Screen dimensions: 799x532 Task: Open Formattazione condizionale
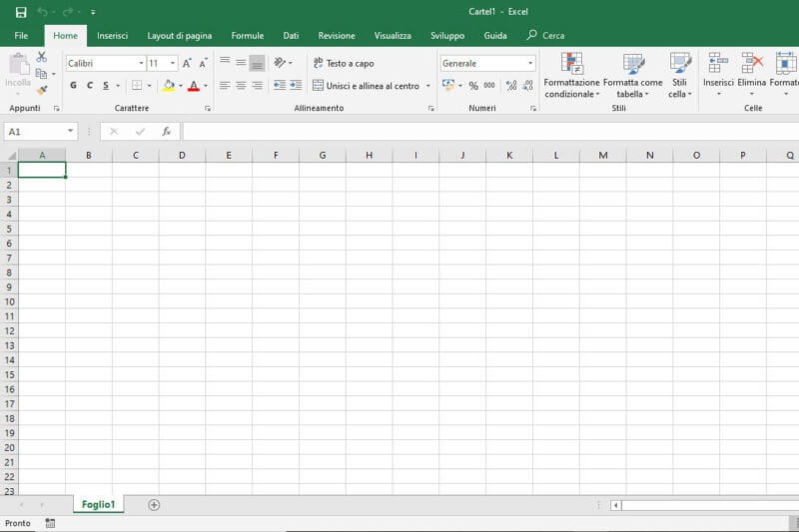(x=572, y=75)
